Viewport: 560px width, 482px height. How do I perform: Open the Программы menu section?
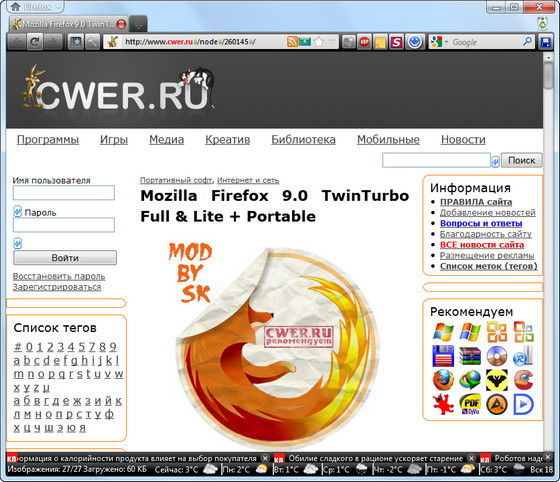[x=48, y=140]
